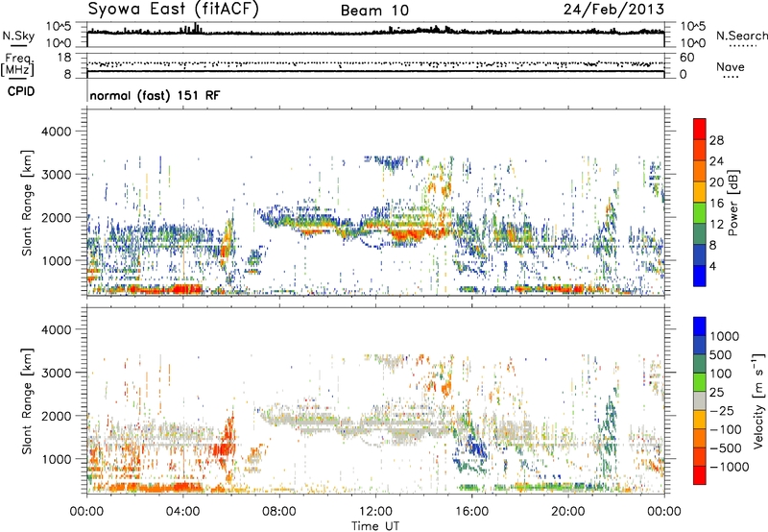Click the 'Nave' legend label
Screen dimensions: 768x532
(x=731, y=66)
